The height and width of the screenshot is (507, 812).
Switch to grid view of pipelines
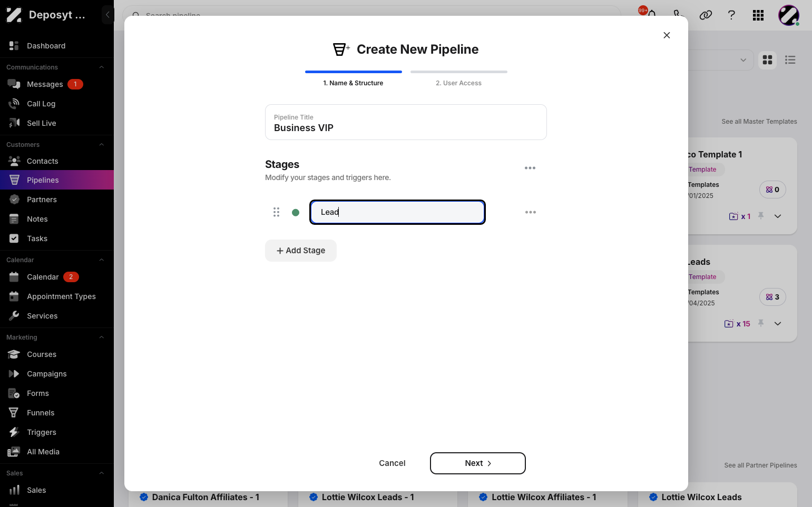[x=768, y=60]
